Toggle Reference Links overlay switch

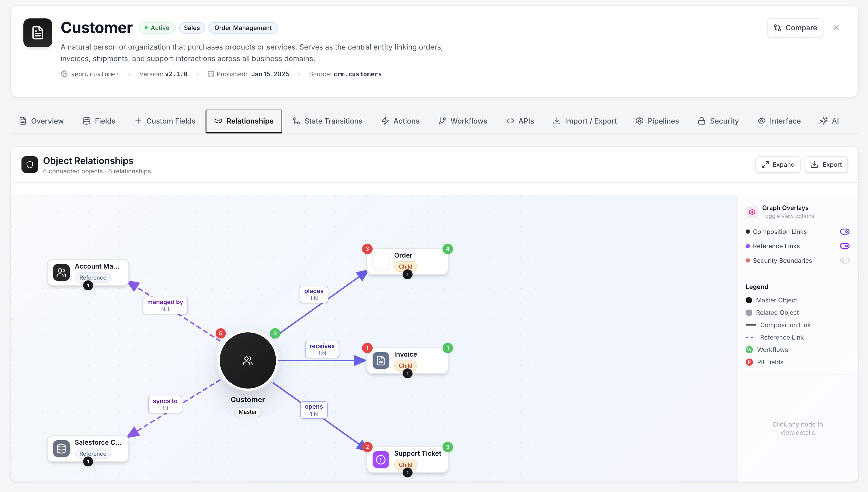[844, 246]
